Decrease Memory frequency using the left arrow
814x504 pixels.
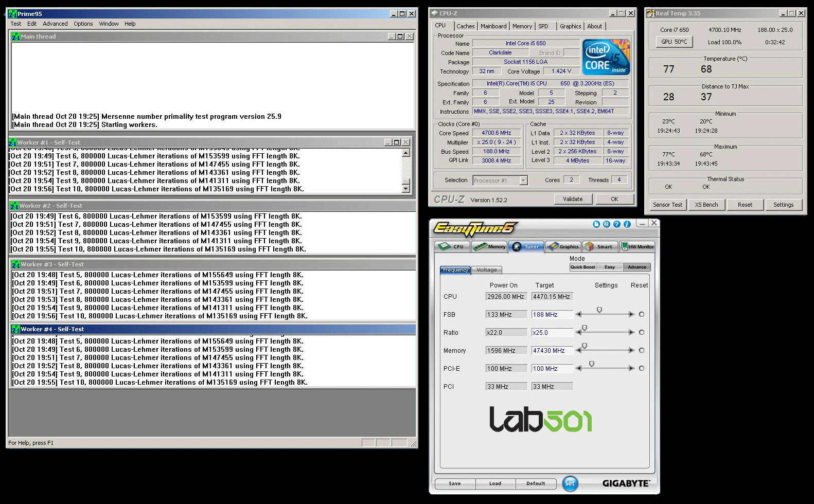coord(578,350)
